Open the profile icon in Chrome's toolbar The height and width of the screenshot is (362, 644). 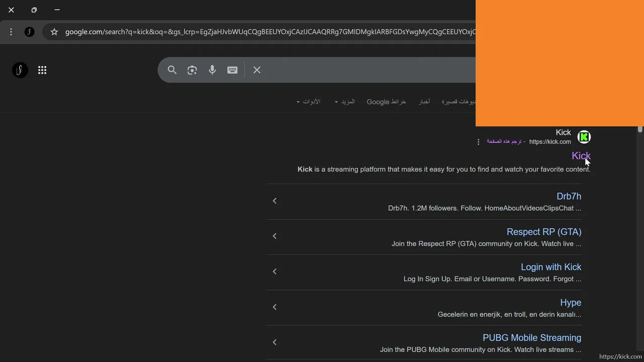coord(30,32)
